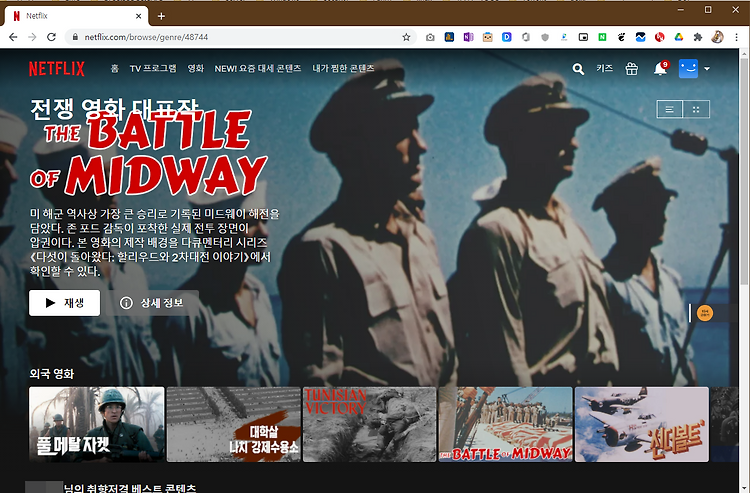Click the address bar URL
750x493 pixels.
(x=146, y=37)
